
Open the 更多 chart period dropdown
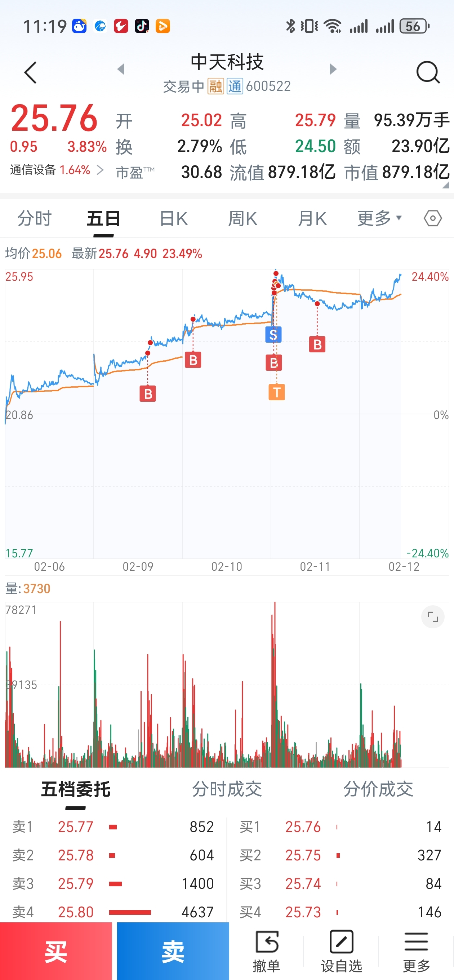pos(379,218)
